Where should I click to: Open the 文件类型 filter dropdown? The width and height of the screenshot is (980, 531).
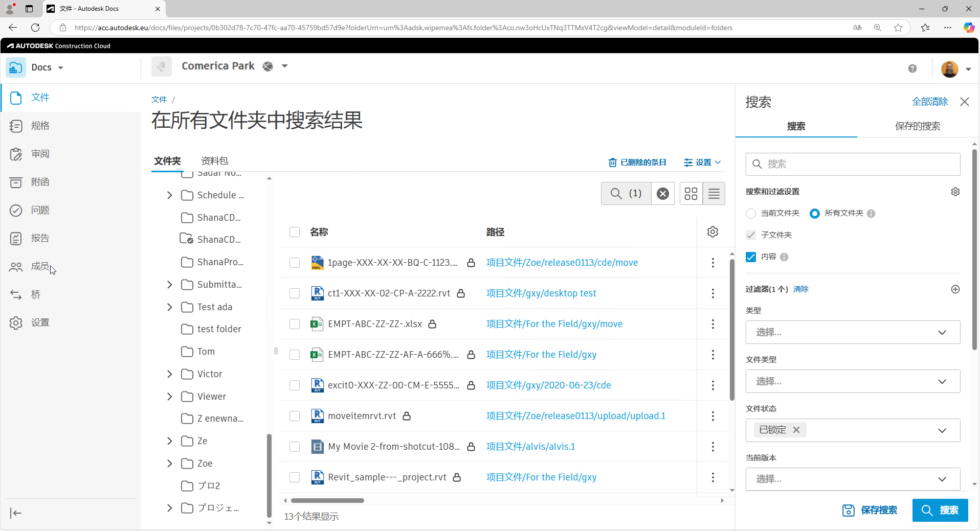click(x=853, y=382)
